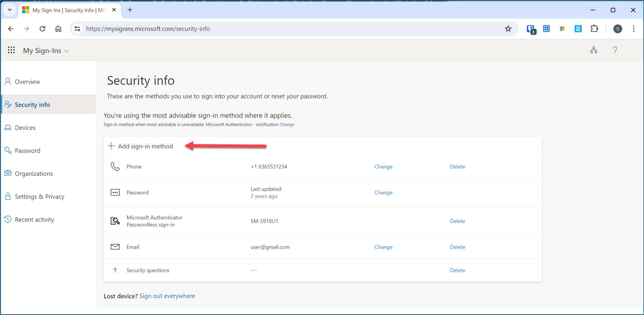
Task: Click the Phone handset icon
Action: [115, 166]
